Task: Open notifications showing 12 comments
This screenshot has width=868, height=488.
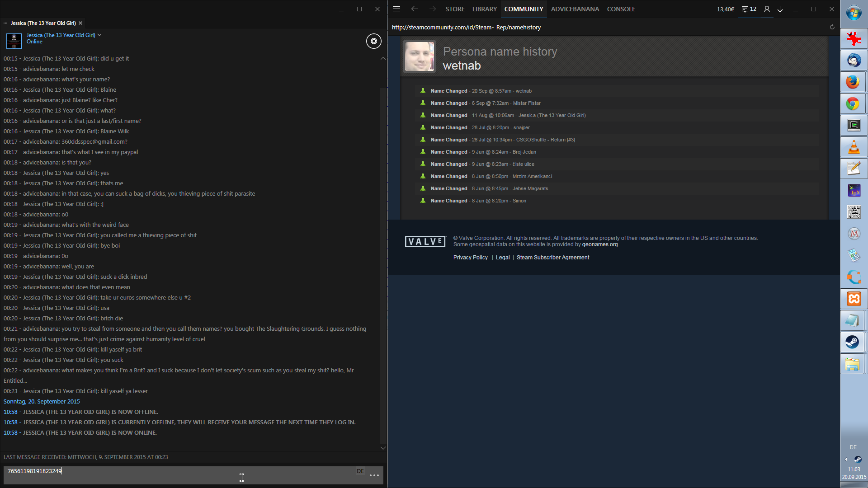Action: coord(749,9)
